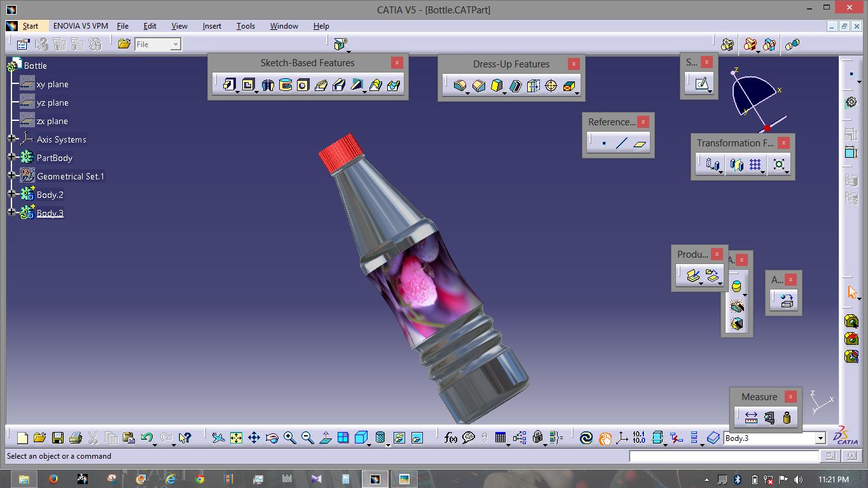Select the Mirror transformation tool
The width and height of the screenshot is (868, 488).
(736, 165)
